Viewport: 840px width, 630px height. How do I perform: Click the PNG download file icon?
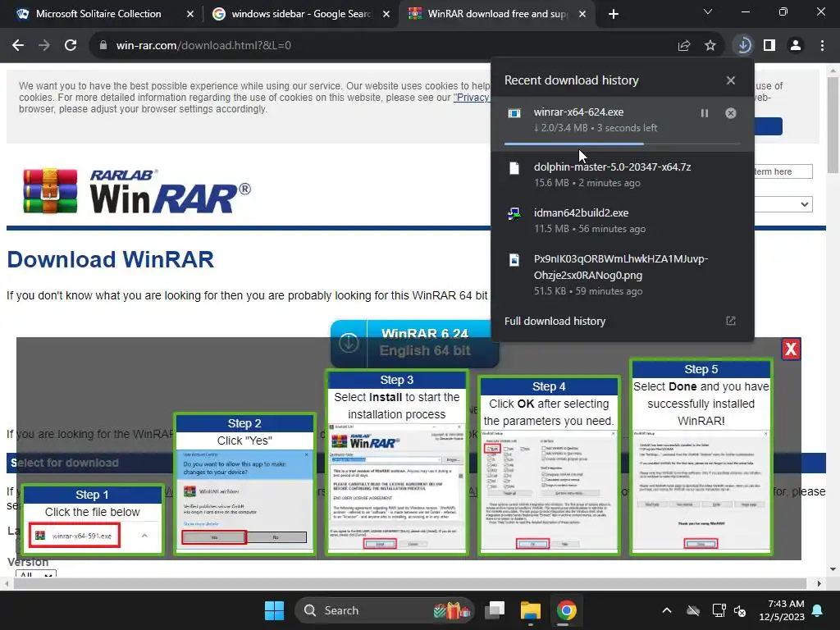514,260
